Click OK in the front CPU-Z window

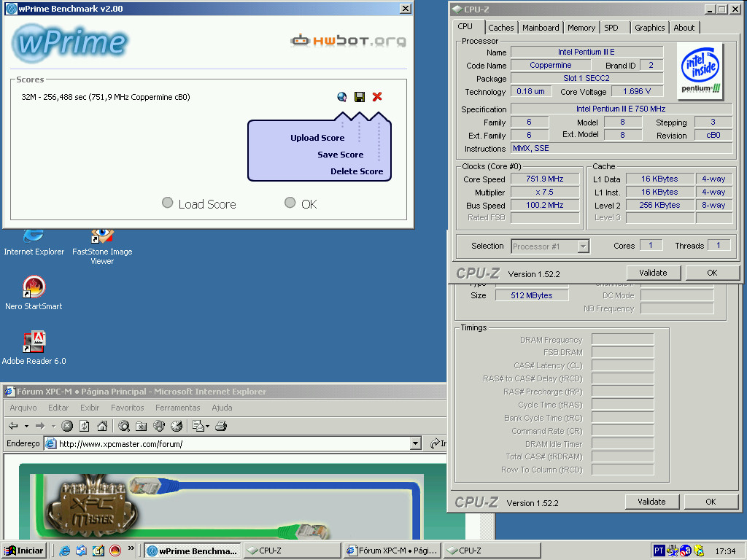click(x=712, y=273)
